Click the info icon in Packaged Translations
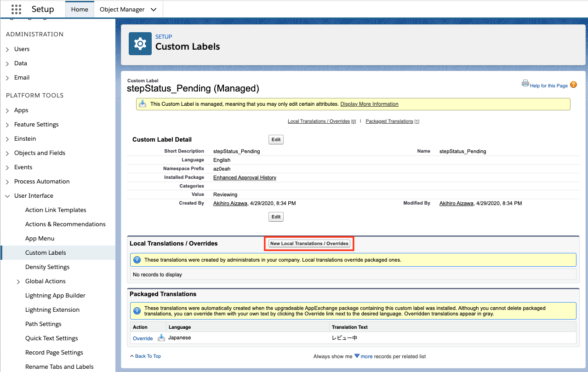The height and width of the screenshot is (372, 588). 137,311
